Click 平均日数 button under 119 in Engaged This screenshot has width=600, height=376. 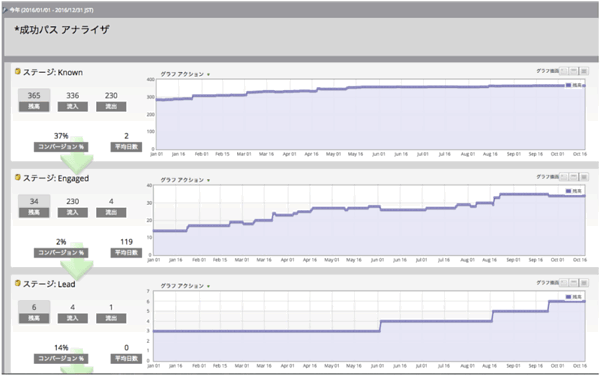pos(126,253)
